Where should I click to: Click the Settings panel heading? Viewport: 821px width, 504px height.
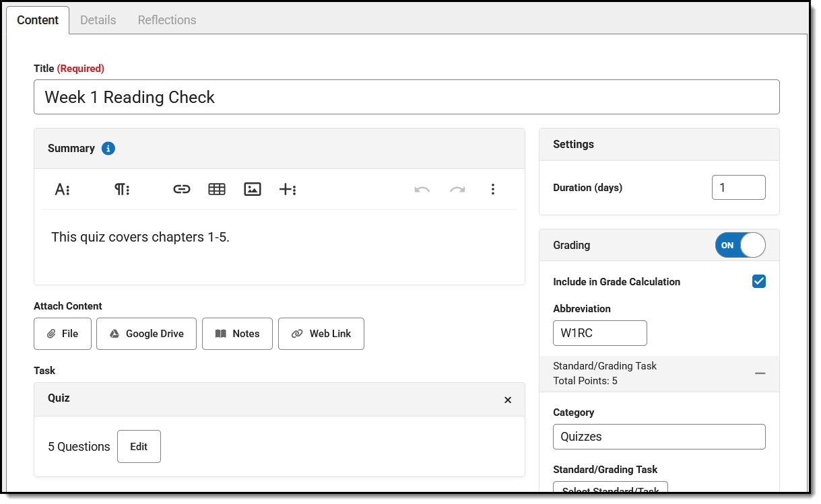574,144
